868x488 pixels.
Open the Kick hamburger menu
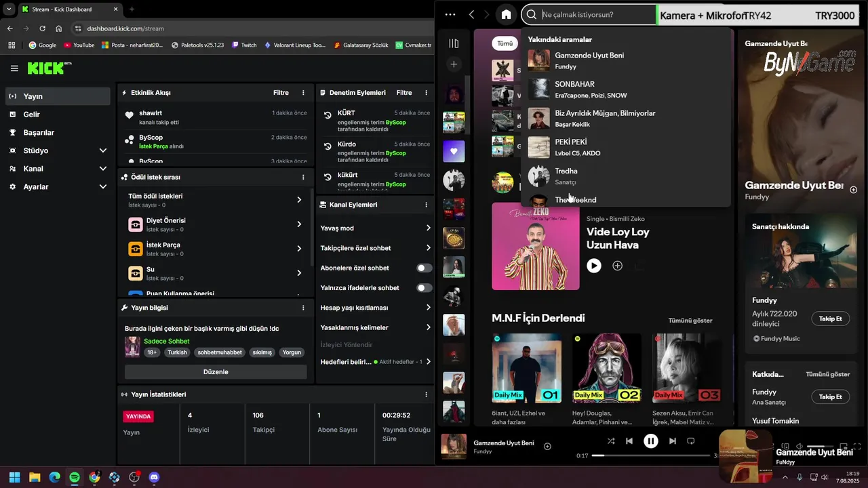(14, 68)
